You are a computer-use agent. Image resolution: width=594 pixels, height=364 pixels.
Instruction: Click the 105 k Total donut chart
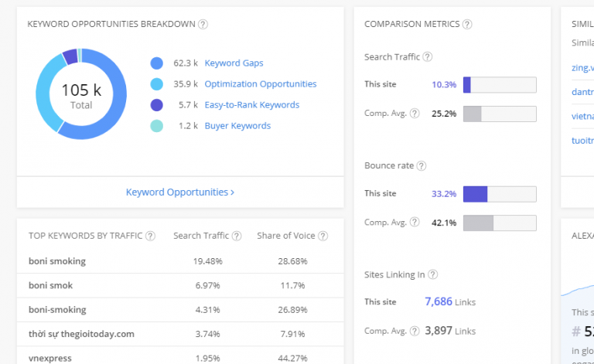pyautogui.click(x=81, y=94)
